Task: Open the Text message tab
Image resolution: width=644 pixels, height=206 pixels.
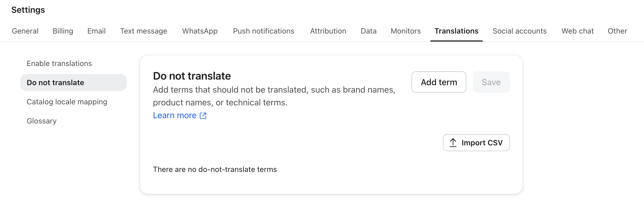Action: (144, 31)
